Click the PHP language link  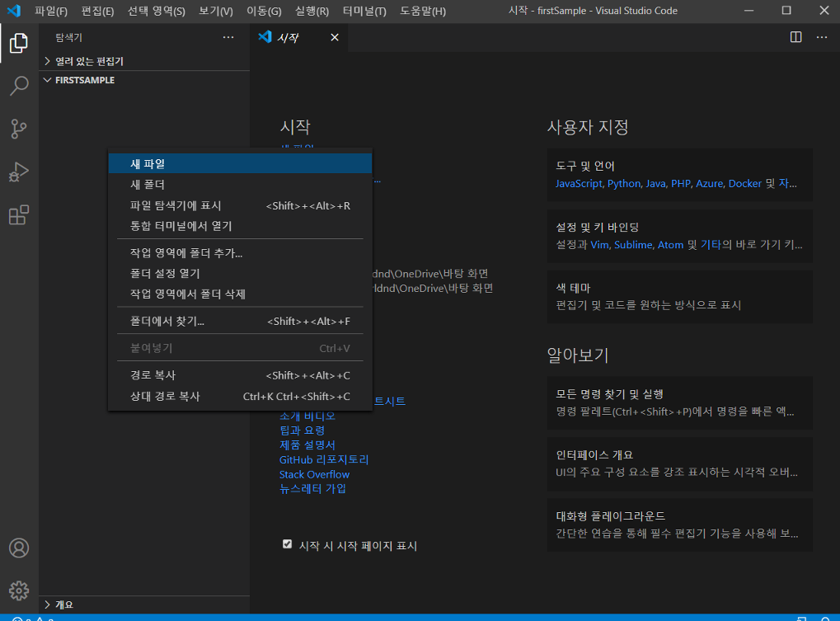point(681,183)
